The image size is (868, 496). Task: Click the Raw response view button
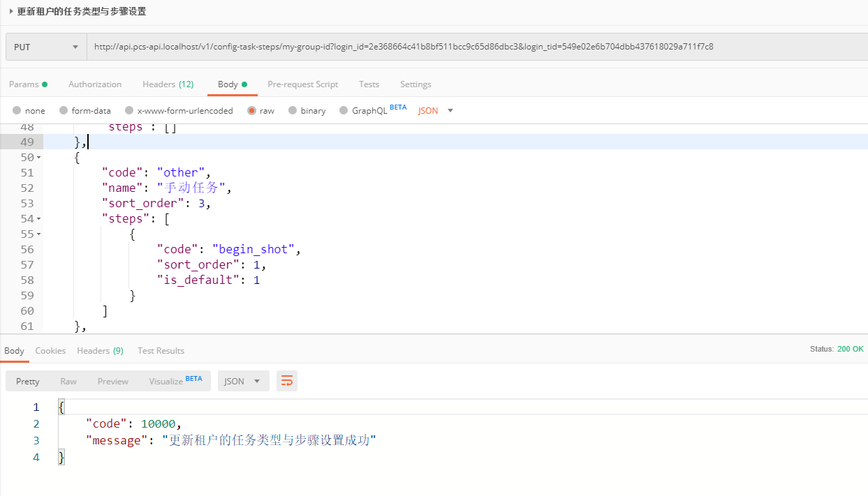(x=68, y=381)
